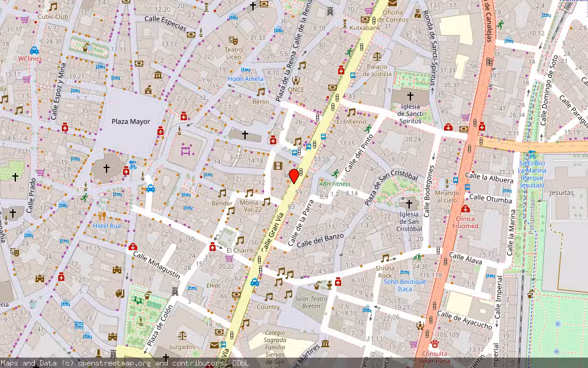The width and height of the screenshot is (588, 368).
Task: Click the scales icon at Palacio de Justicia
Action: [377, 56]
